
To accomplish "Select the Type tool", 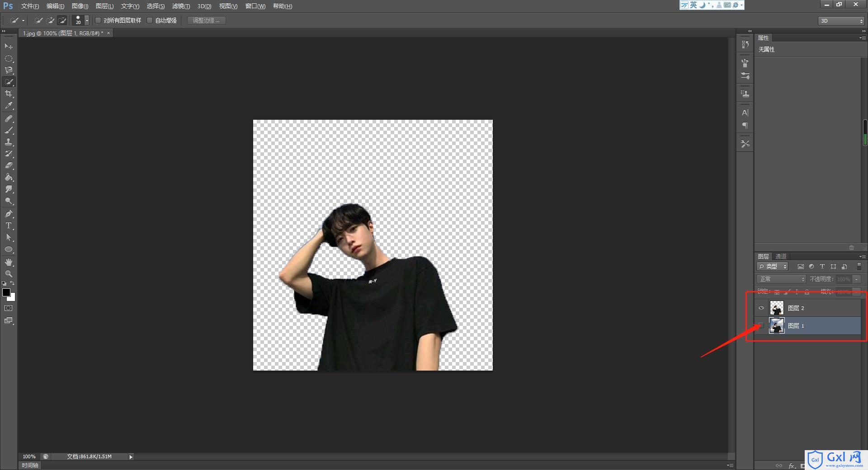I will pos(9,226).
